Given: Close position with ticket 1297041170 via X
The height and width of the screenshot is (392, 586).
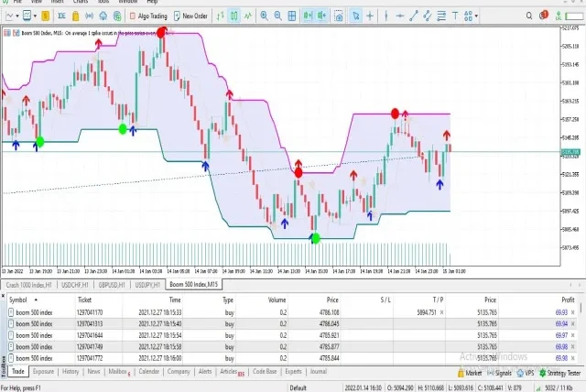Looking at the screenshot, I should [573, 312].
